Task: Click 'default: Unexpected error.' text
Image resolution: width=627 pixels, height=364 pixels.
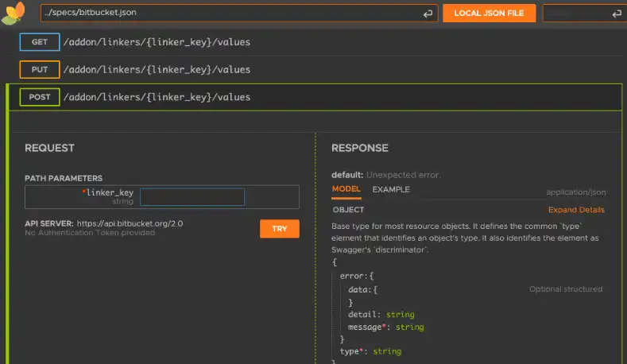Action: [386, 175]
